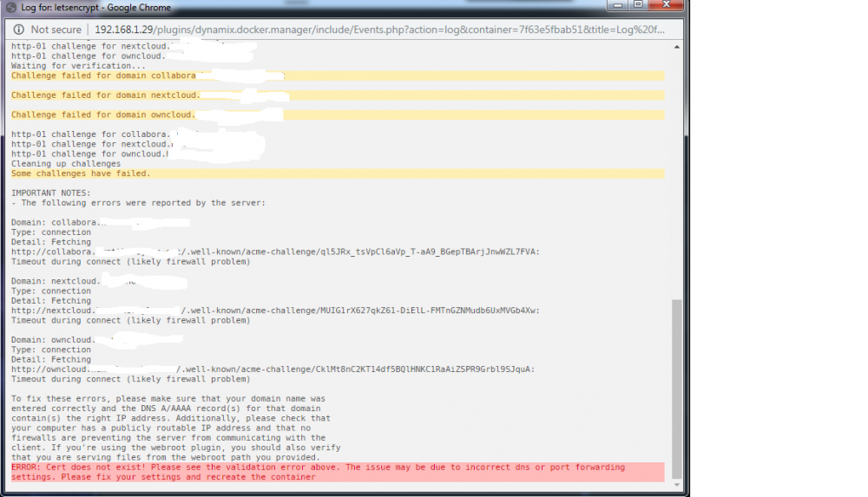Maximize the log window
The width and height of the screenshot is (868, 497).
pos(638,5)
